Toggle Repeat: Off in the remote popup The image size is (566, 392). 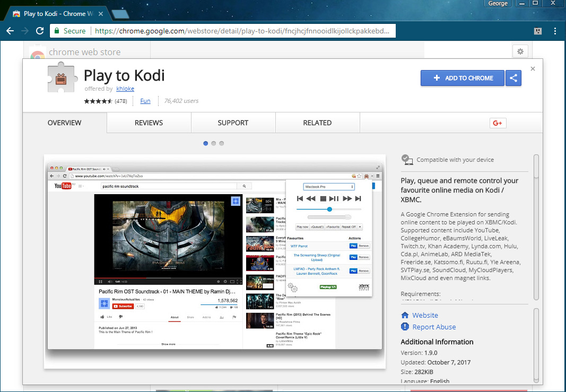coord(348,227)
